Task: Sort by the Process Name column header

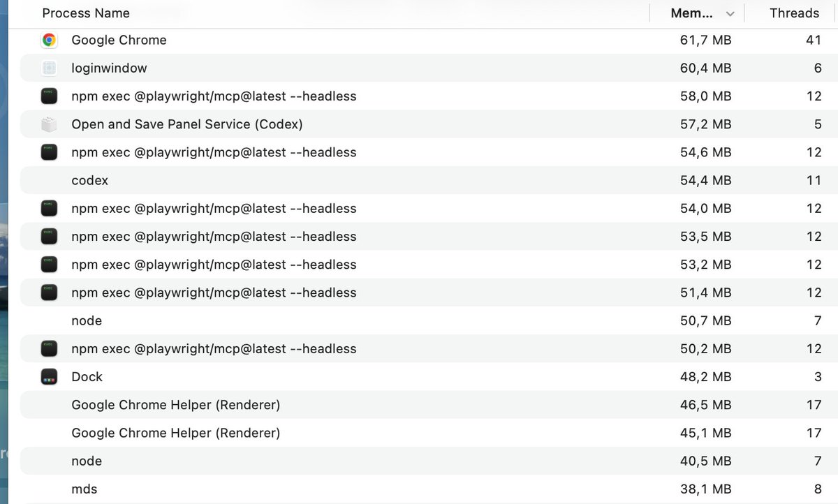Action: click(86, 13)
